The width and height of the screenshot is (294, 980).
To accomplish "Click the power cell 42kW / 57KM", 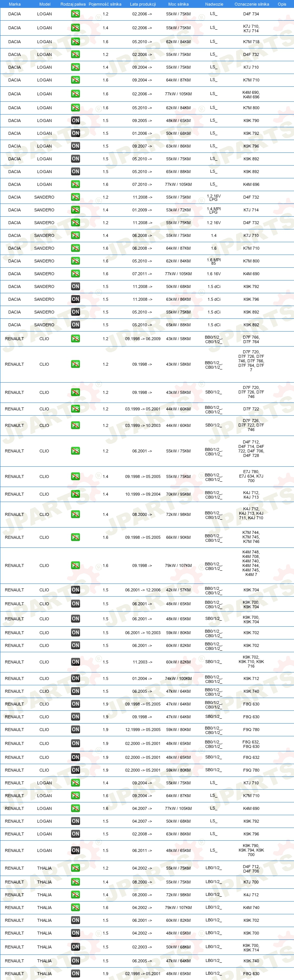I will pos(178,590).
